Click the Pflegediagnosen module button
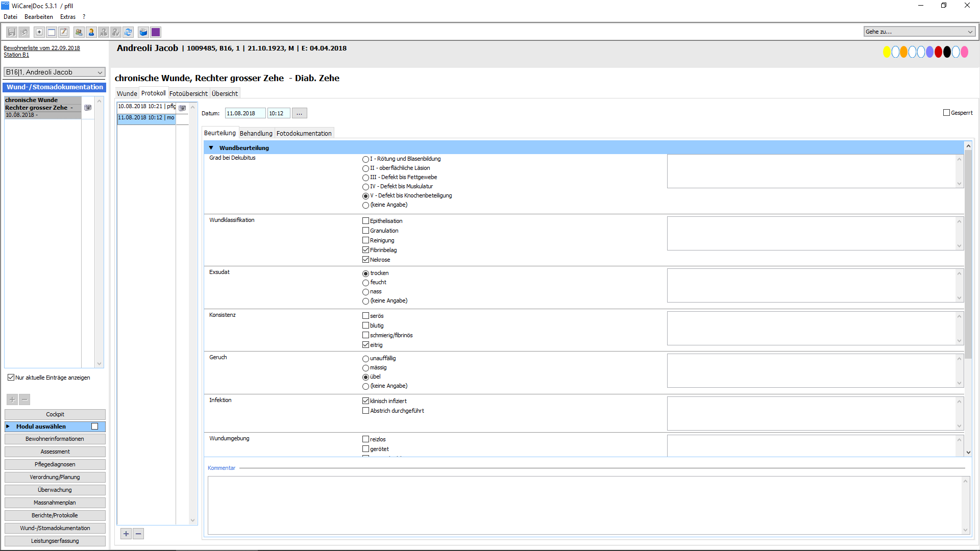The width and height of the screenshot is (980, 551). (x=55, y=464)
